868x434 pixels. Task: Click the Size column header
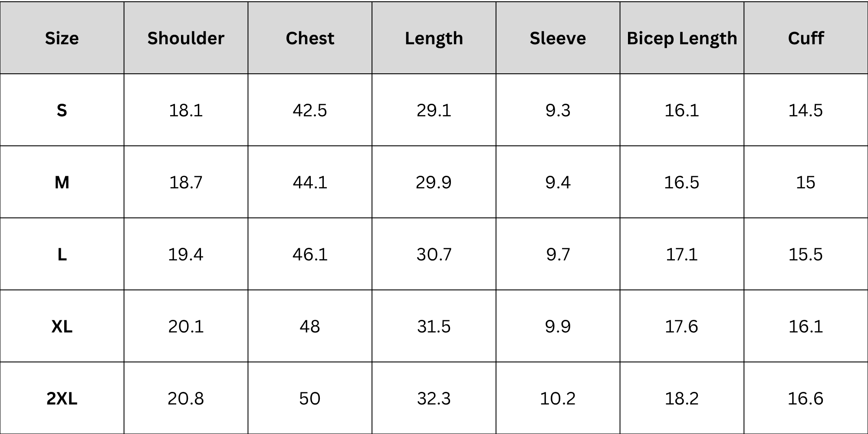click(62, 38)
